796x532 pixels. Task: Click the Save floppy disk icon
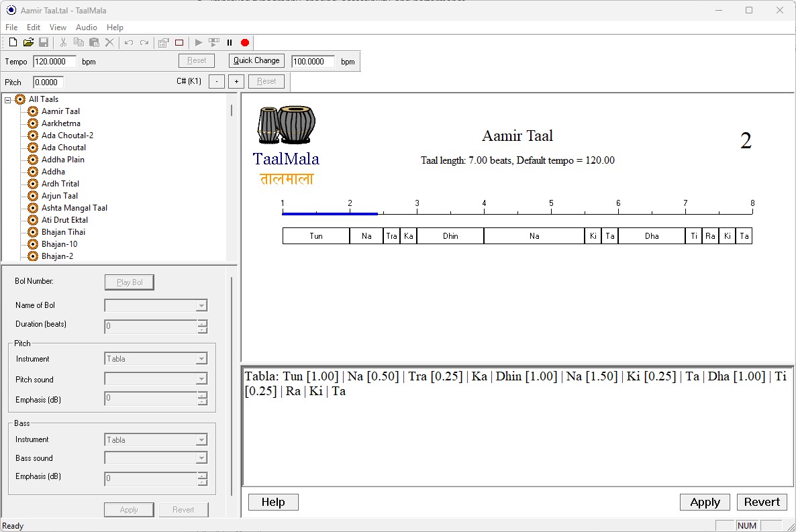[x=44, y=43]
